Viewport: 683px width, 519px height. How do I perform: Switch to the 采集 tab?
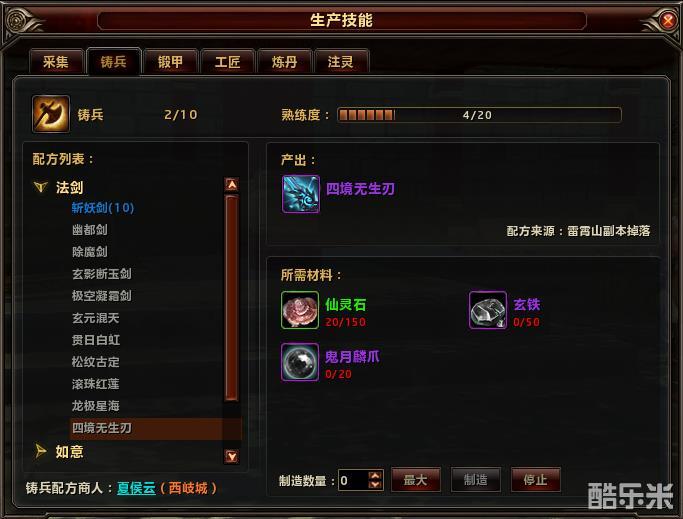click(x=56, y=62)
